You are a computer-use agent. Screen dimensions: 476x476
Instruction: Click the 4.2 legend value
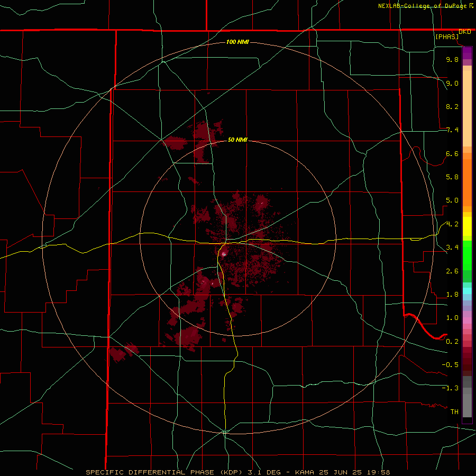(452, 224)
